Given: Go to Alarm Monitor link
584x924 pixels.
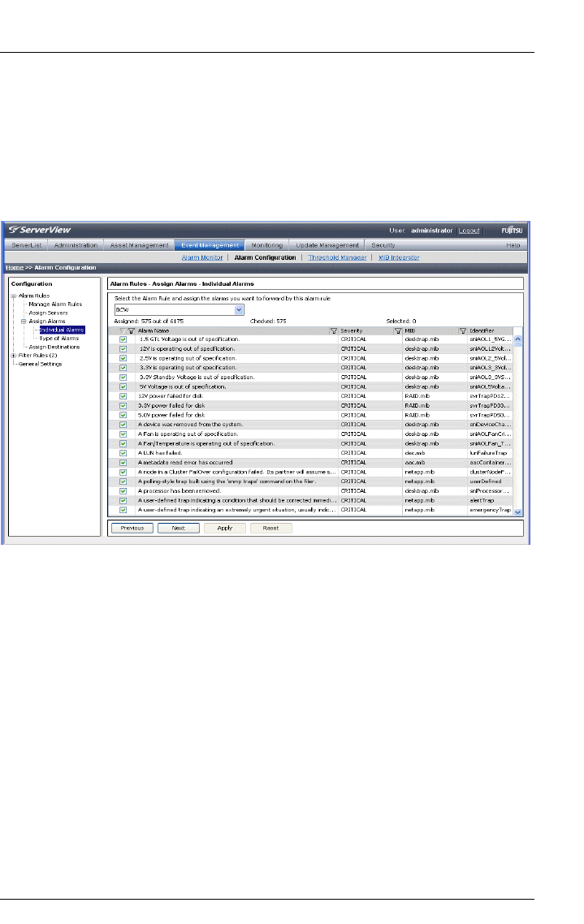Looking at the screenshot, I should [202, 257].
